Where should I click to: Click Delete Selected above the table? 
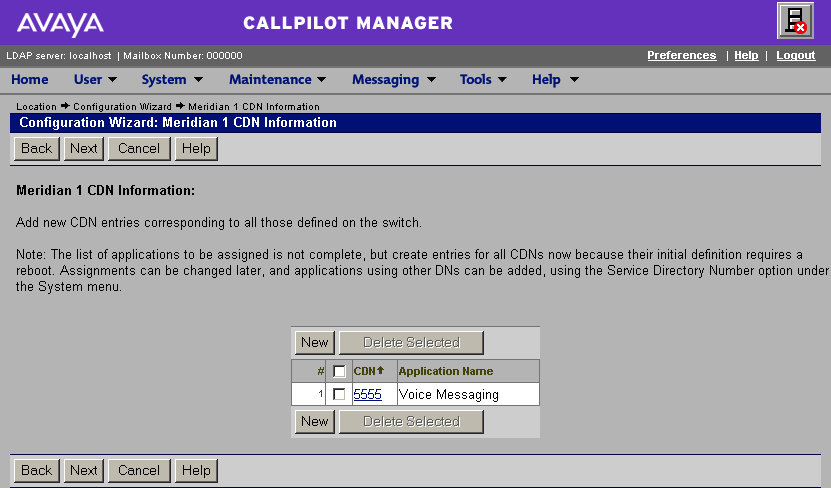click(x=411, y=343)
